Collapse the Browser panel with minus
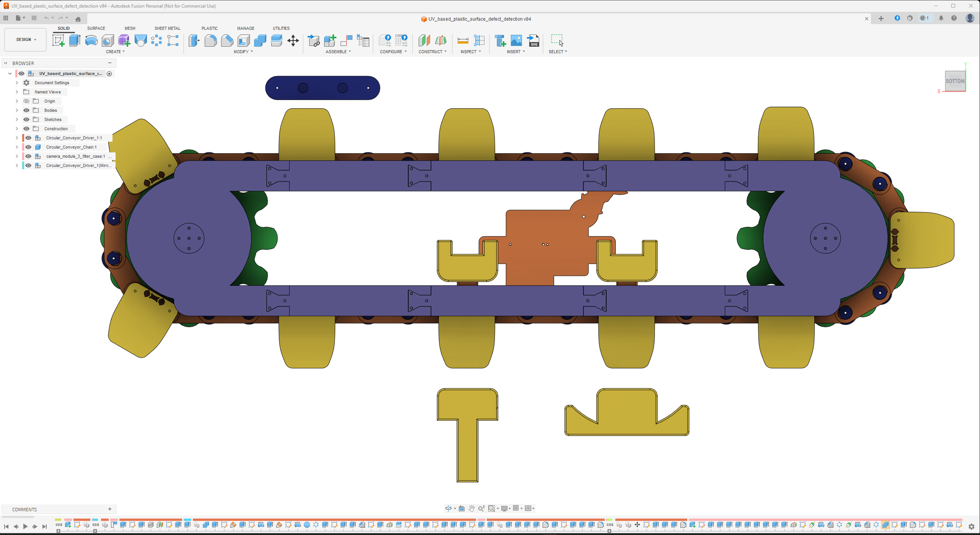This screenshot has width=980, height=535. tap(110, 63)
